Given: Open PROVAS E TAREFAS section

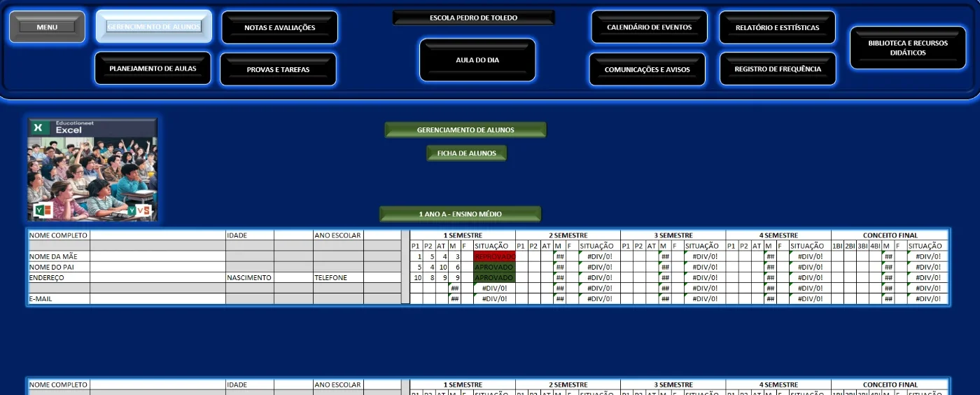Looking at the screenshot, I should 278,69.
